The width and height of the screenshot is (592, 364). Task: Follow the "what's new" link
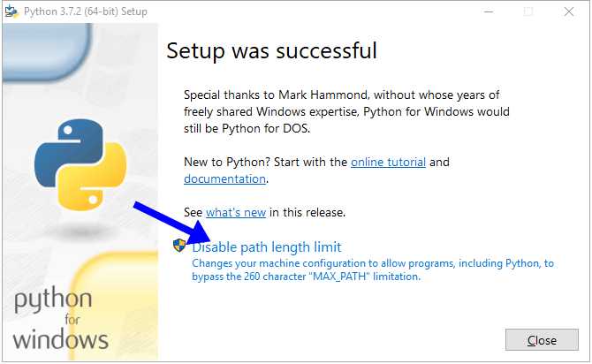[236, 212]
